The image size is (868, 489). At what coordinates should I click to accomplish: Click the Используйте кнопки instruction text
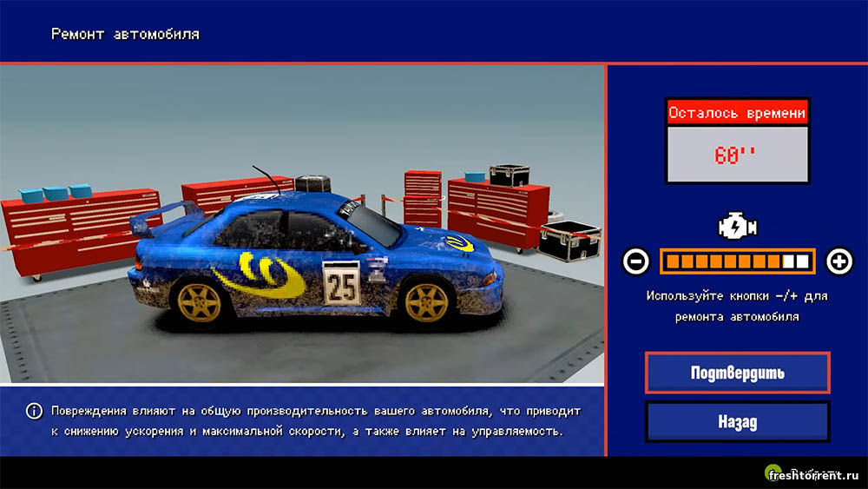click(737, 307)
